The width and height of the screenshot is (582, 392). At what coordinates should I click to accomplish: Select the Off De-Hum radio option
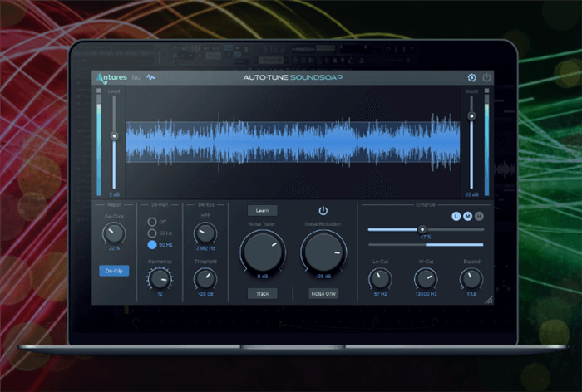click(x=152, y=222)
